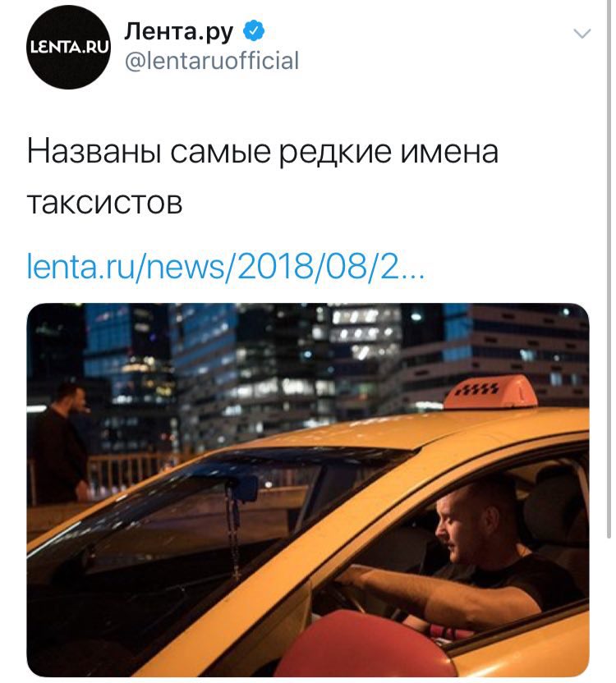Viewport: 616px width, 683px height.
Task: Open the Lenta.ru round profile avatar
Action: point(68,47)
